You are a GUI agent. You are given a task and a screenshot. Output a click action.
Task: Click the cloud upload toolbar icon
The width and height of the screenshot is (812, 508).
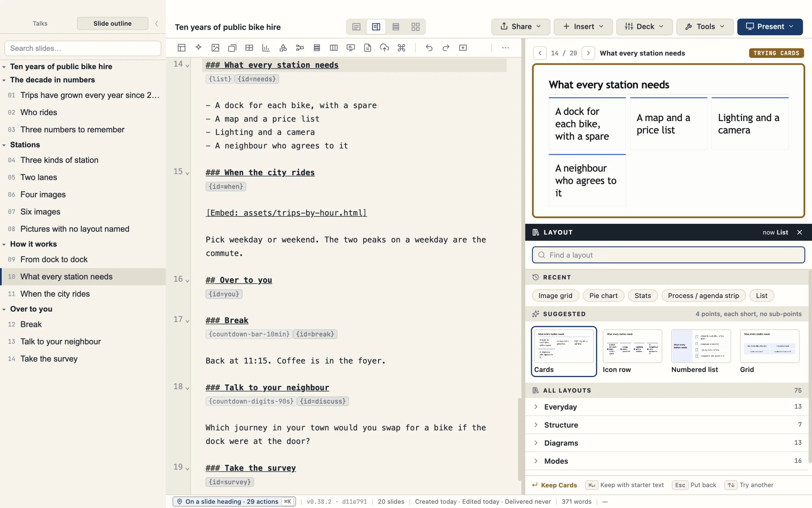[x=384, y=48]
